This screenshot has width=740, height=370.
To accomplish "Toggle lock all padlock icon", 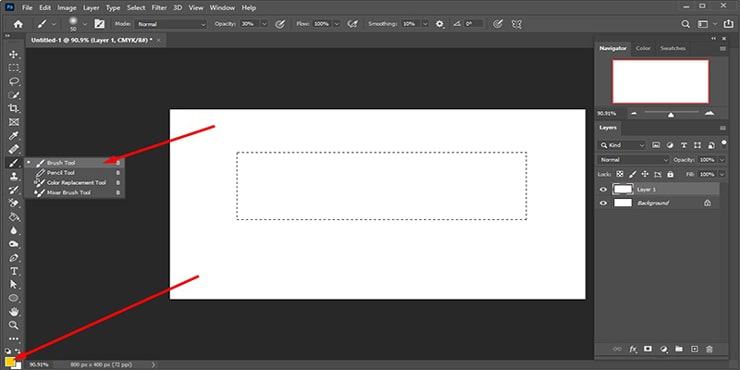I will coord(670,174).
